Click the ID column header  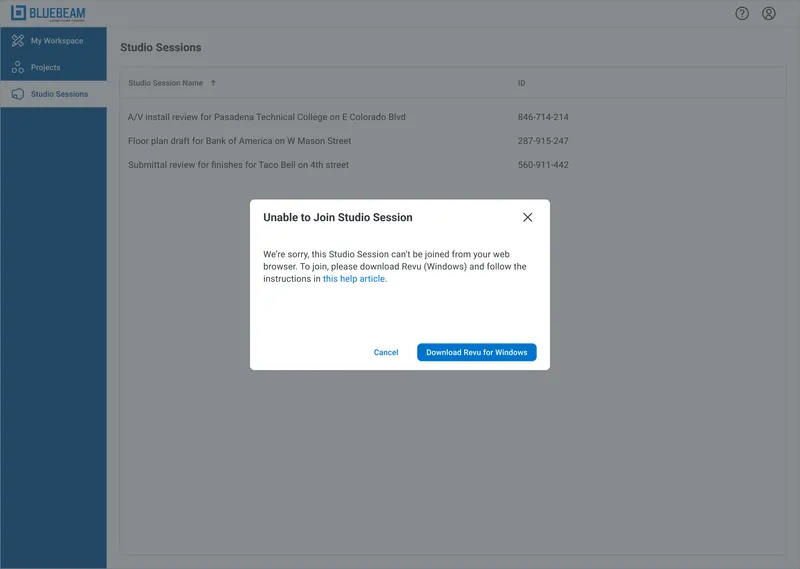click(521, 83)
